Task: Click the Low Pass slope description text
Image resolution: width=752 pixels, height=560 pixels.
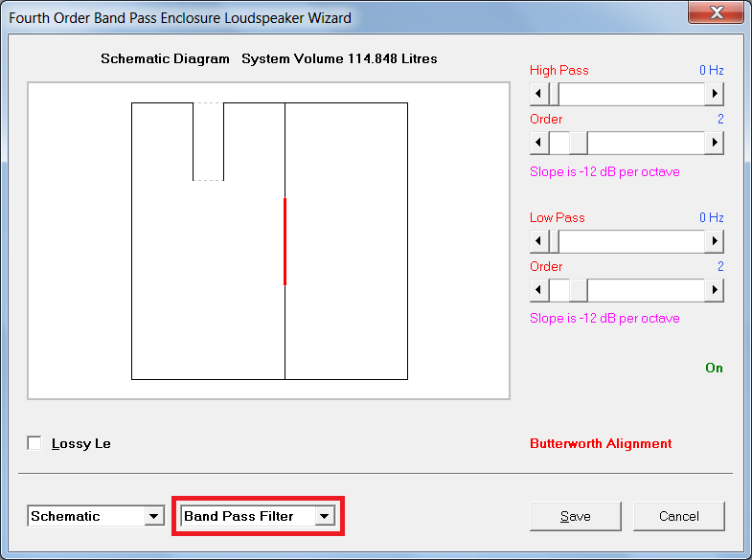Action: (604, 319)
